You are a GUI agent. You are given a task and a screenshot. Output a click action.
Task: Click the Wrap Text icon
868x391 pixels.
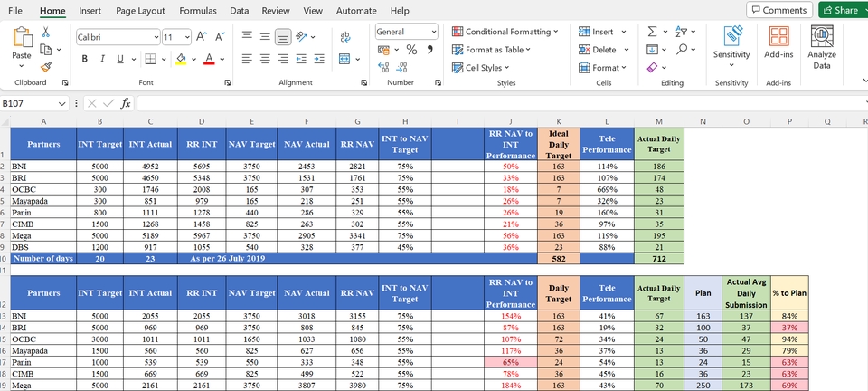tap(345, 36)
